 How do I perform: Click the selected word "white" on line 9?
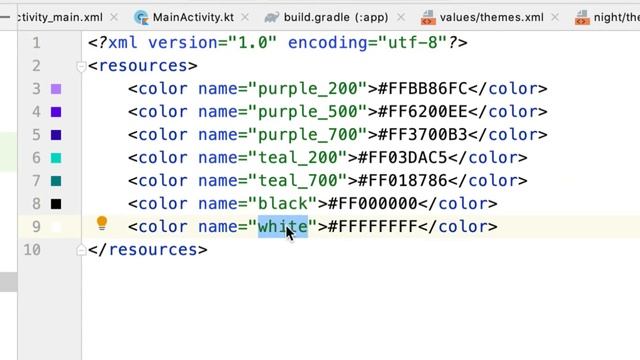282,227
